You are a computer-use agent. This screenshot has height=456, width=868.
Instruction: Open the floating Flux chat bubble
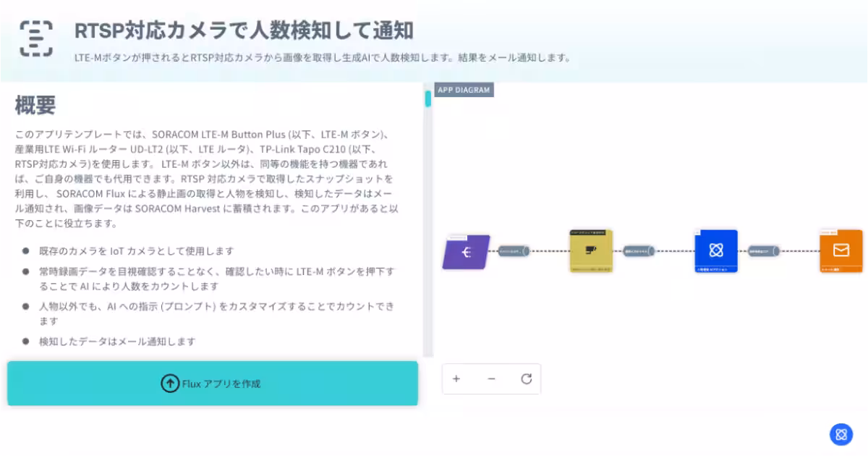[841, 434]
